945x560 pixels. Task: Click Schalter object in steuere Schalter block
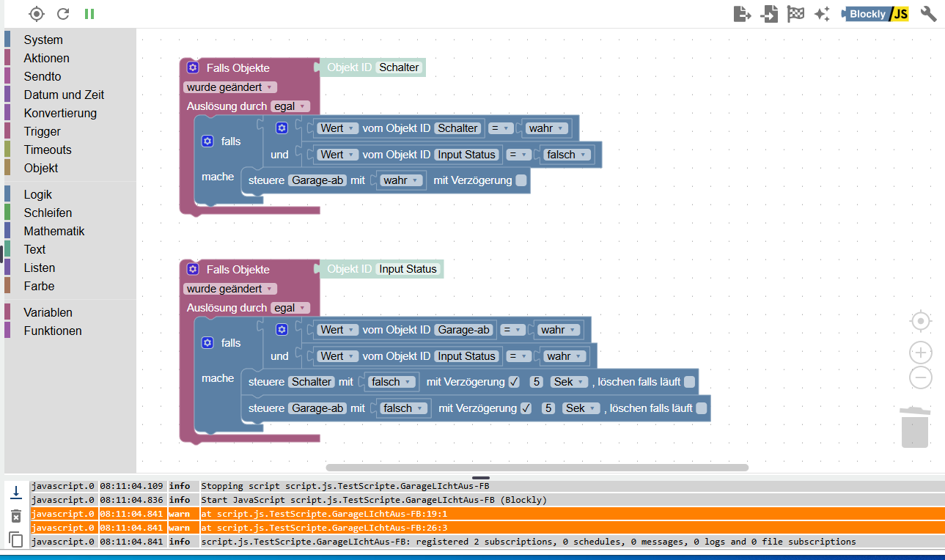point(312,382)
